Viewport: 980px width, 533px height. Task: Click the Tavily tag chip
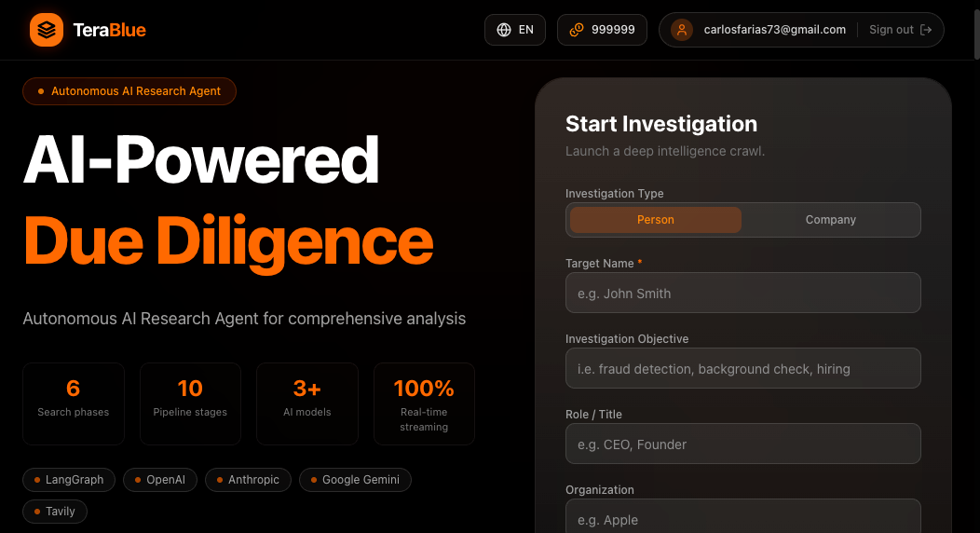(x=55, y=512)
